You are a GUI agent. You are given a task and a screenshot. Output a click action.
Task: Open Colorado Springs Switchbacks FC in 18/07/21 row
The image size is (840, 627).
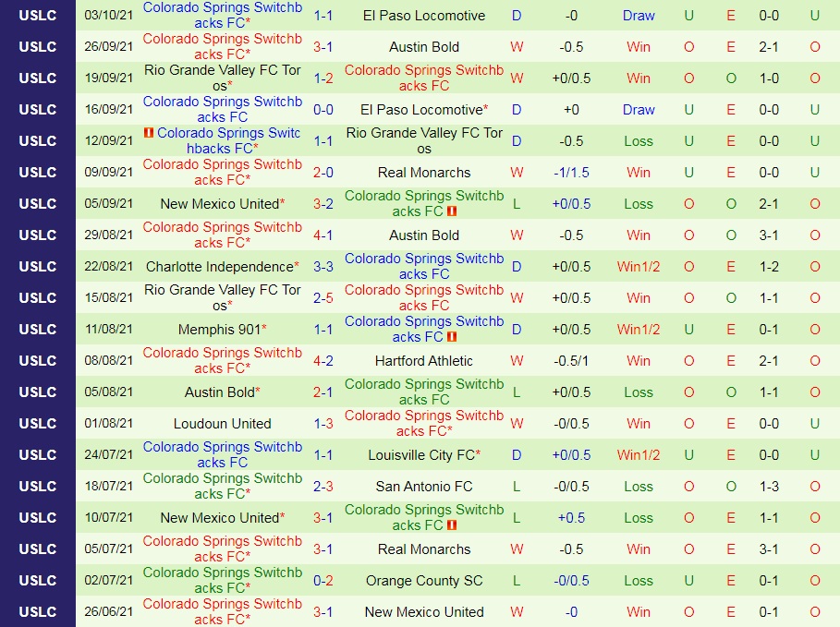pos(223,487)
